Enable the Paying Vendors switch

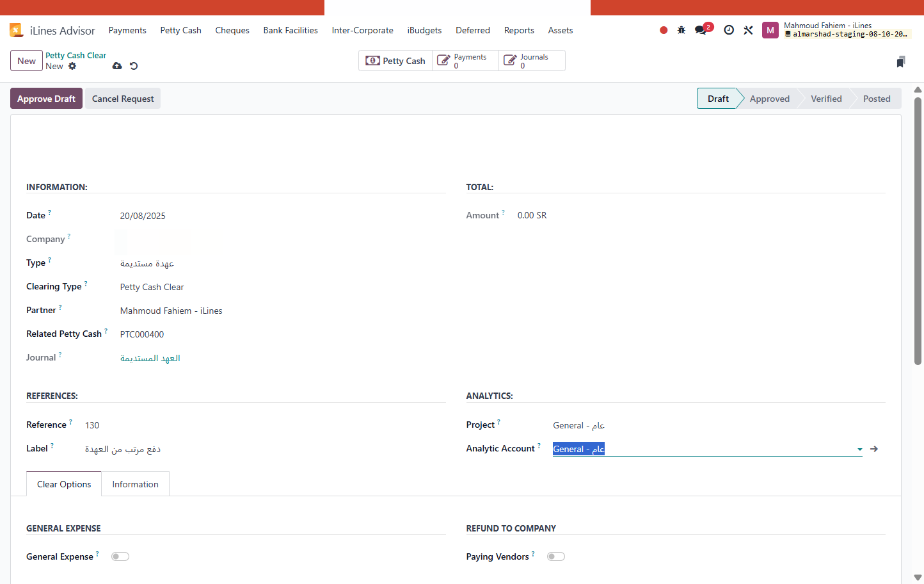coord(556,556)
